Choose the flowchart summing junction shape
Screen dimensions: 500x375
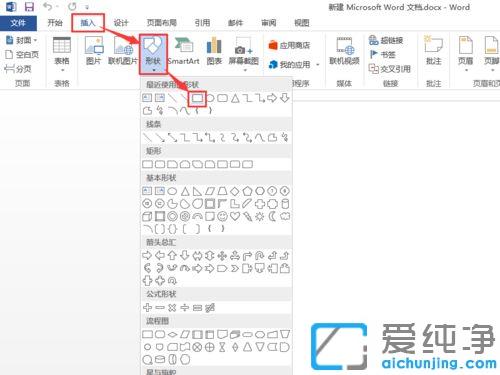point(197,347)
